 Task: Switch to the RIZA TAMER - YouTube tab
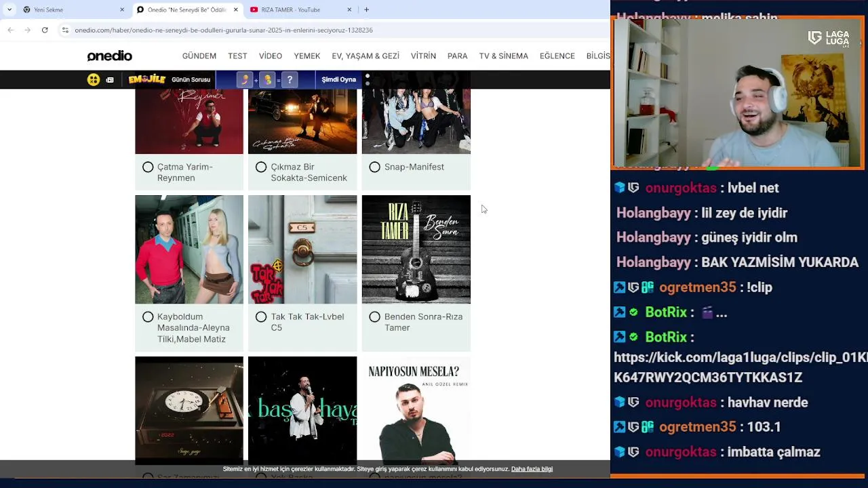click(300, 9)
